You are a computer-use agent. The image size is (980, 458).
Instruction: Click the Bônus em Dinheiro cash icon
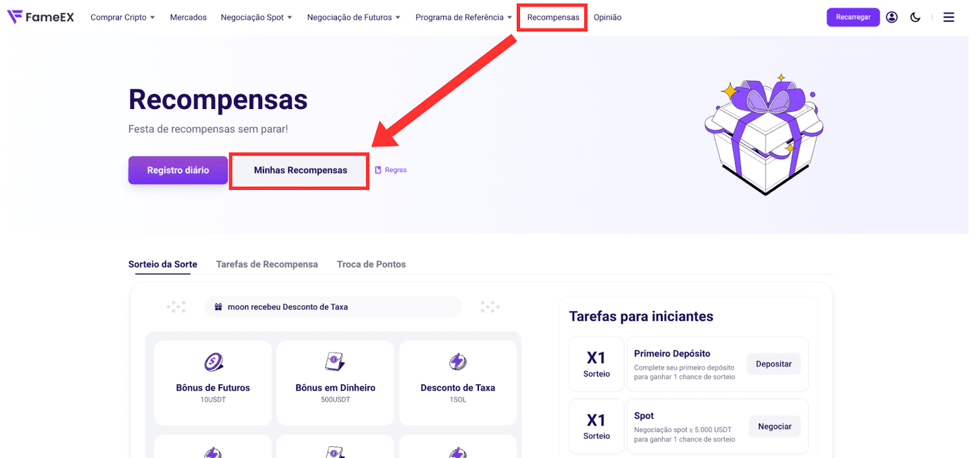[x=335, y=362]
